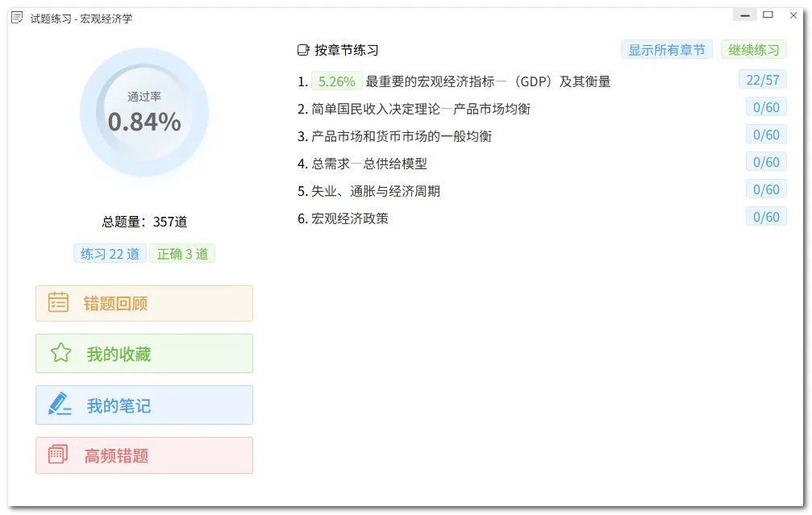The height and width of the screenshot is (515, 812).
Task: Click the app icon in title bar
Action: click(x=17, y=18)
